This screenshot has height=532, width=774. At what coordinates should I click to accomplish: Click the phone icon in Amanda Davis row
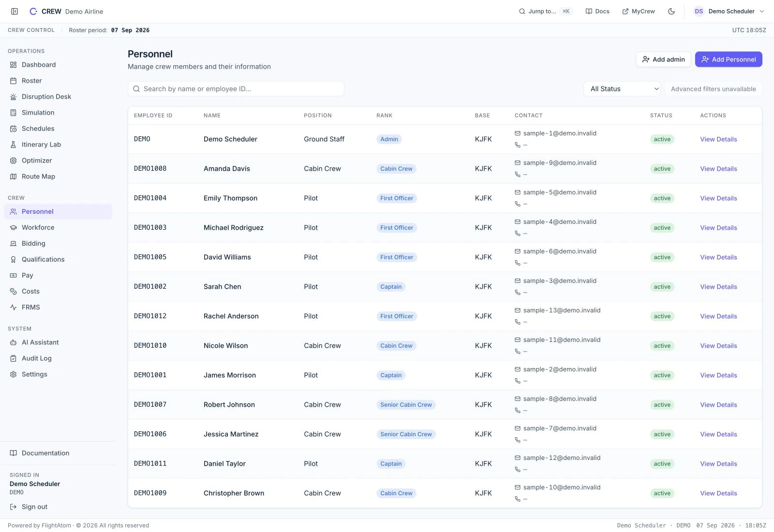[x=518, y=175]
